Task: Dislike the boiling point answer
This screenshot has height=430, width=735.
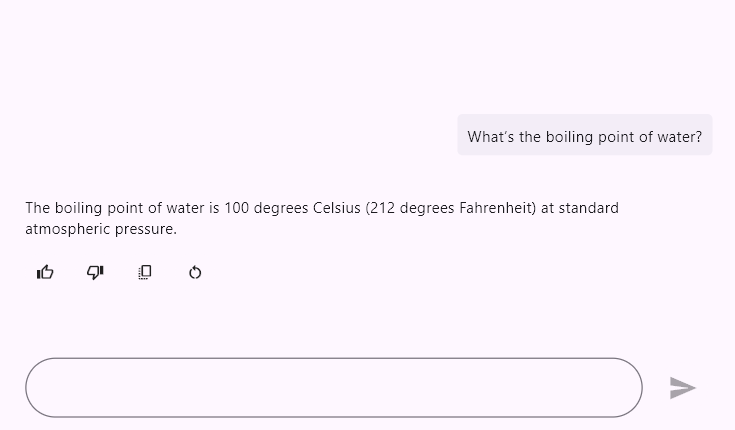Action: tap(95, 272)
